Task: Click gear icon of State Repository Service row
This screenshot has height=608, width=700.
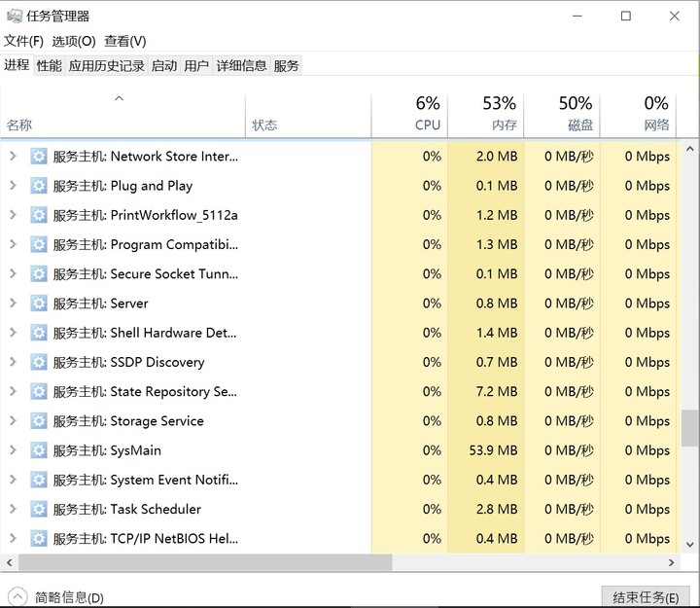Action: click(39, 392)
